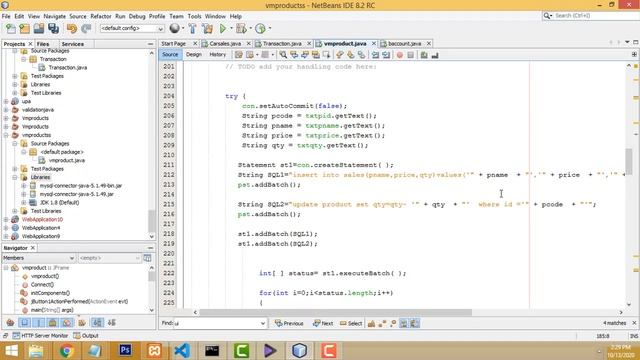Open XAMPP from the taskbar
The image size is (640, 360).
pos(154,351)
